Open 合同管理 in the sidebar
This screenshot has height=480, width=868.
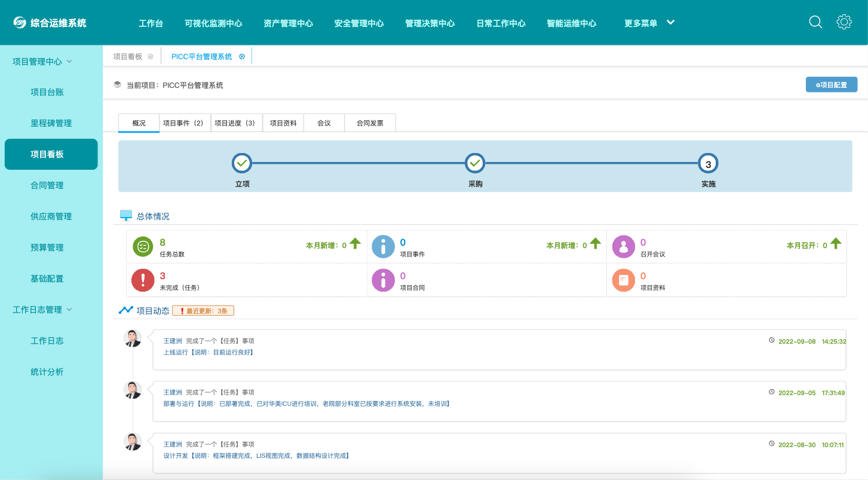(47, 185)
